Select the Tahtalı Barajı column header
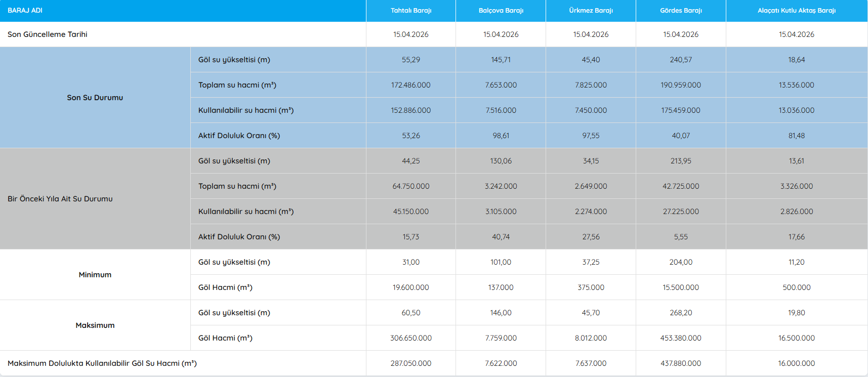Image resolution: width=868 pixels, height=377 pixels. [410, 11]
